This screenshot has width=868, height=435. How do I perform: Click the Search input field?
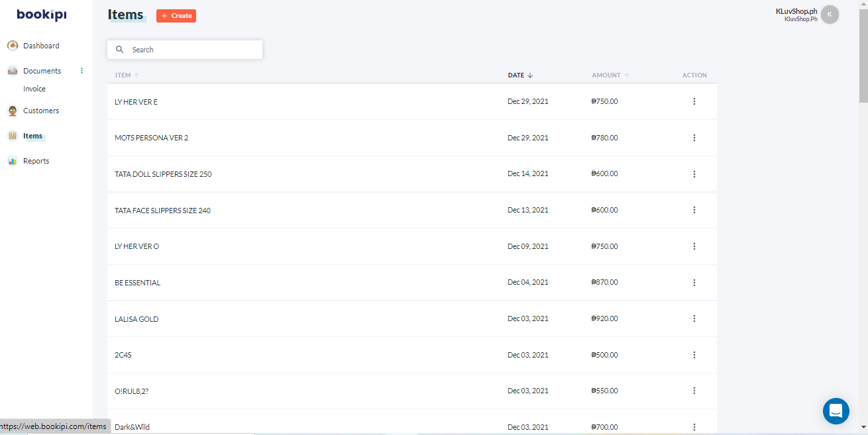pos(192,50)
